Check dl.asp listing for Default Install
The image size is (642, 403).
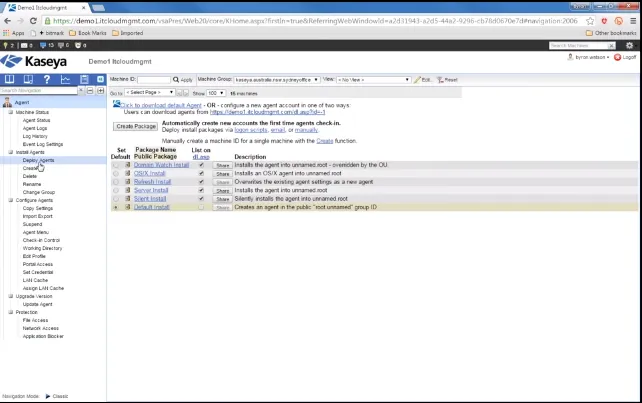click(201, 207)
